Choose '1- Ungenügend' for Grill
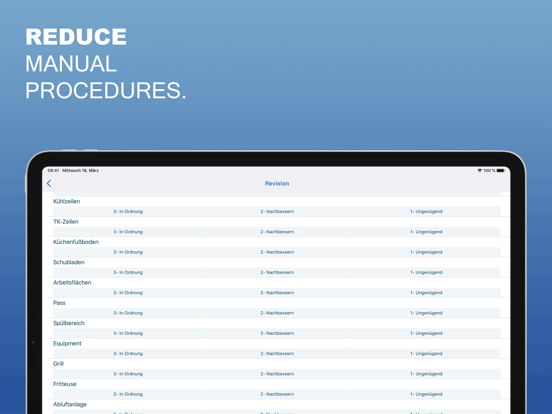 pos(426,374)
